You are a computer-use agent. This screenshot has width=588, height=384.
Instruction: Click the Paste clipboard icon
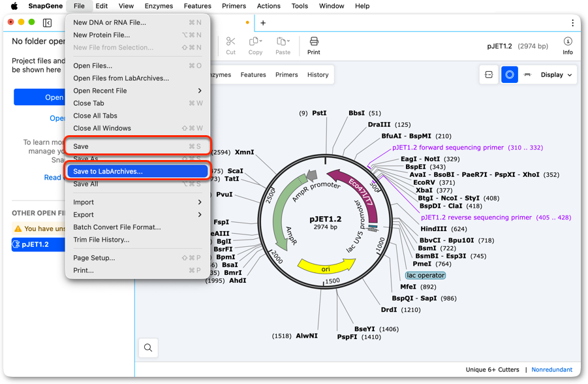tap(283, 41)
